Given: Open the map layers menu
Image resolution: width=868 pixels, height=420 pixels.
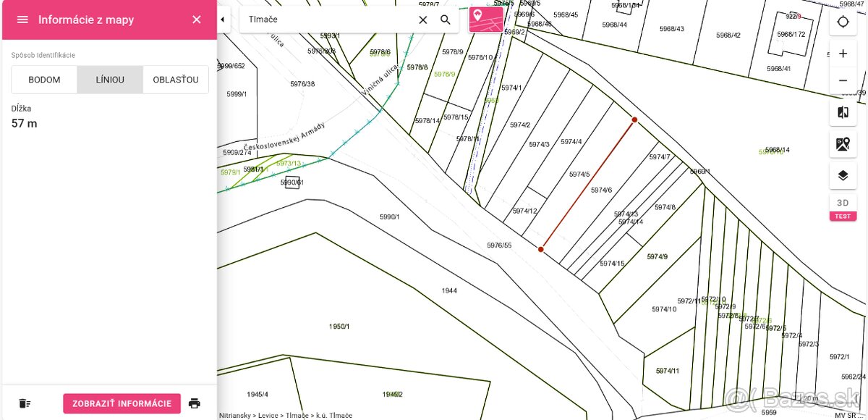Looking at the screenshot, I should [843, 175].
